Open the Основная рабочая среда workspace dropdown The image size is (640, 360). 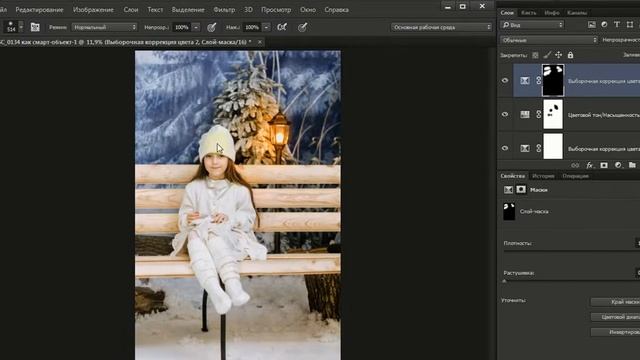pyautogui.click(x=442, y=27)
